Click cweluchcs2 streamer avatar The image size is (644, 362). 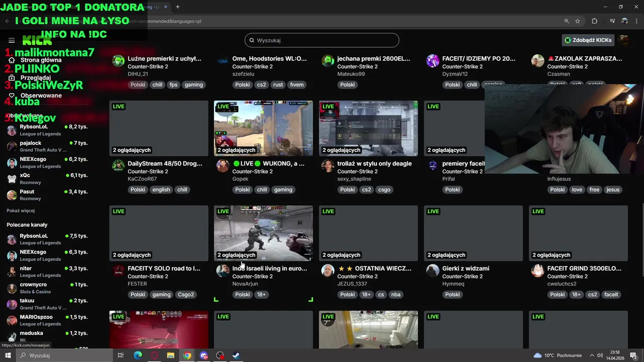537,270
